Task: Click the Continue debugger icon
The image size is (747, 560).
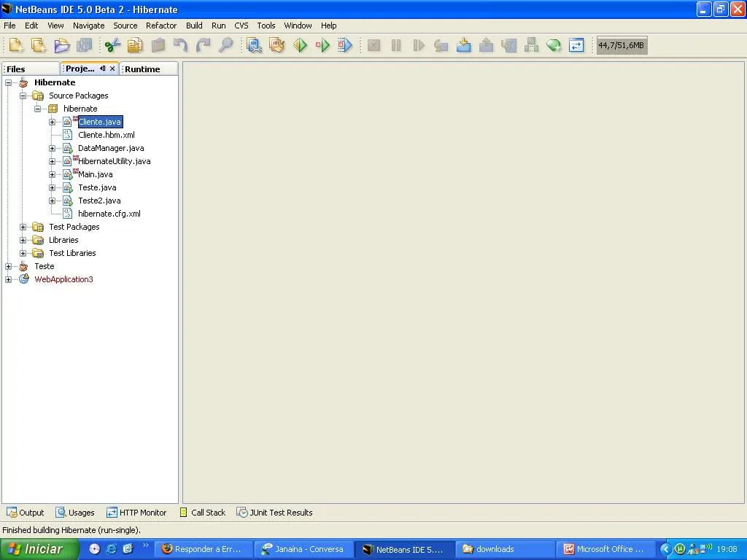Action: 419,46
